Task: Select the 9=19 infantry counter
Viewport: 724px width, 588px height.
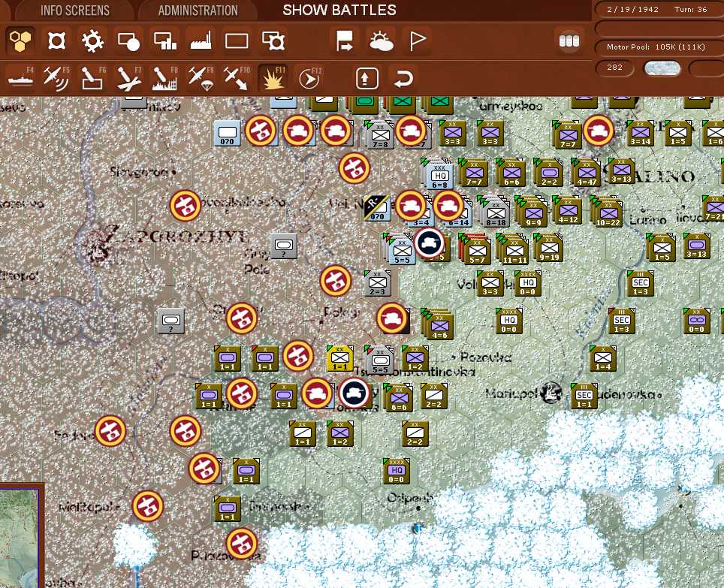Action: tap(549, 249)
